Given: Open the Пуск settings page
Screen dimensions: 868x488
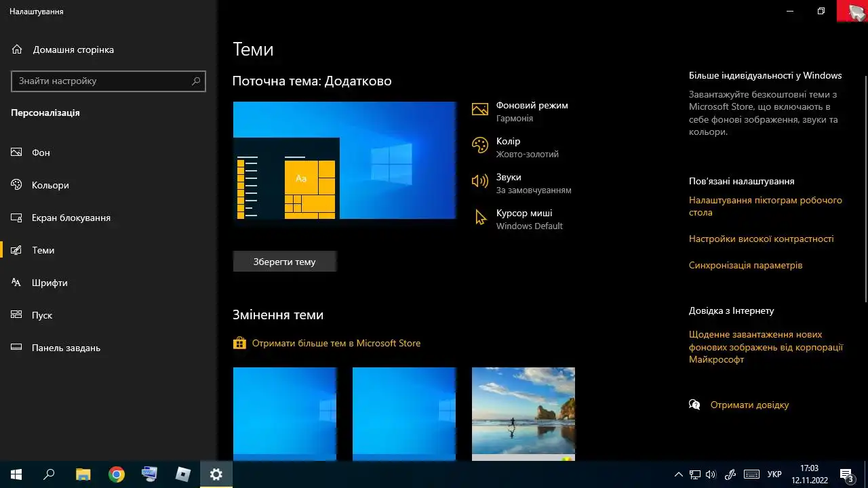Looking at the screenshot, I should tap(108, 315).
